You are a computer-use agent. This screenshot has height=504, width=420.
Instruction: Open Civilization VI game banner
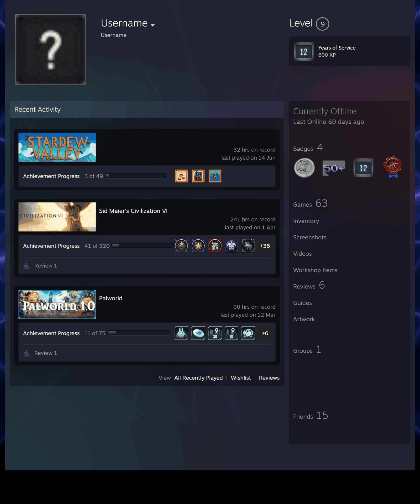pyautogui.click(x=57, y=217)
